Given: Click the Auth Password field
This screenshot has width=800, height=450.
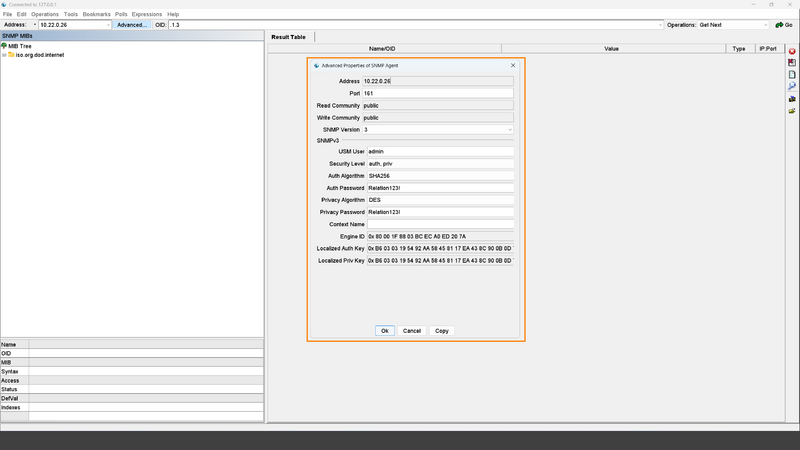Looking at the screenshot, I should [x=440, y=188].
